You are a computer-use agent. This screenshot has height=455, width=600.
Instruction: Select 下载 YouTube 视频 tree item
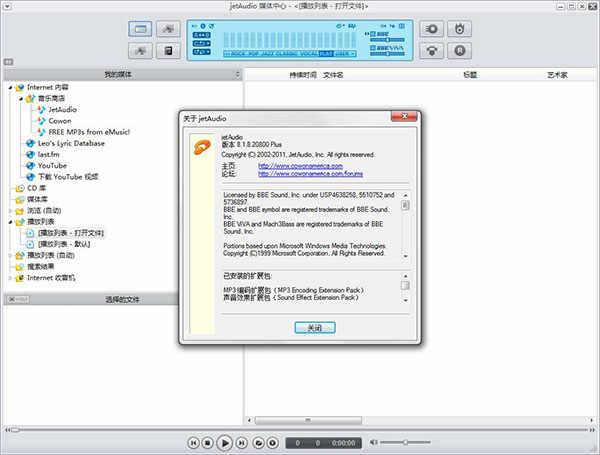coord(68,177)
